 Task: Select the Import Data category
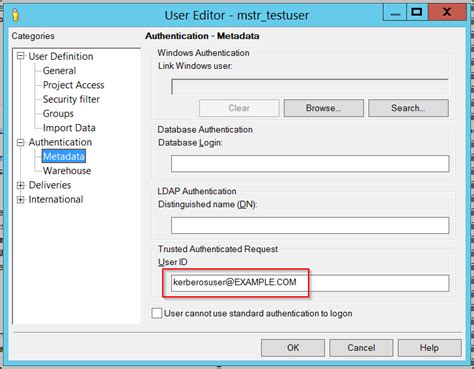[69, 128]
